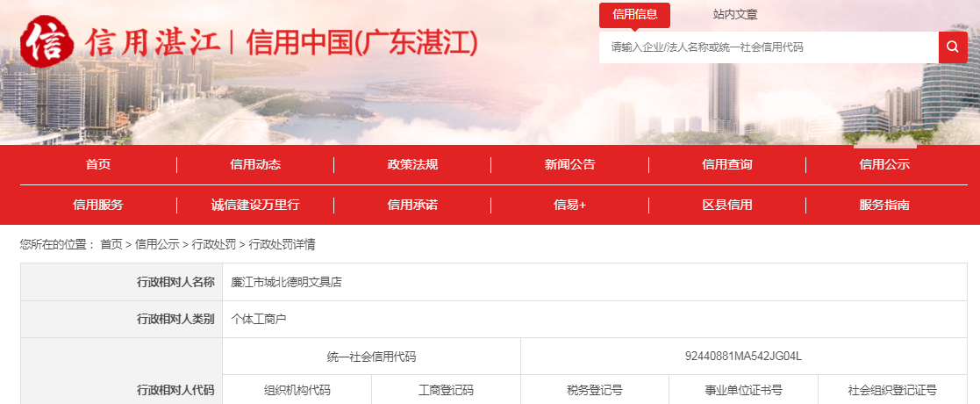The width and height of the screenshot is (980, 404).
Task: Go to the 诚信建设万里行 menu item
Action: point(255,205)
